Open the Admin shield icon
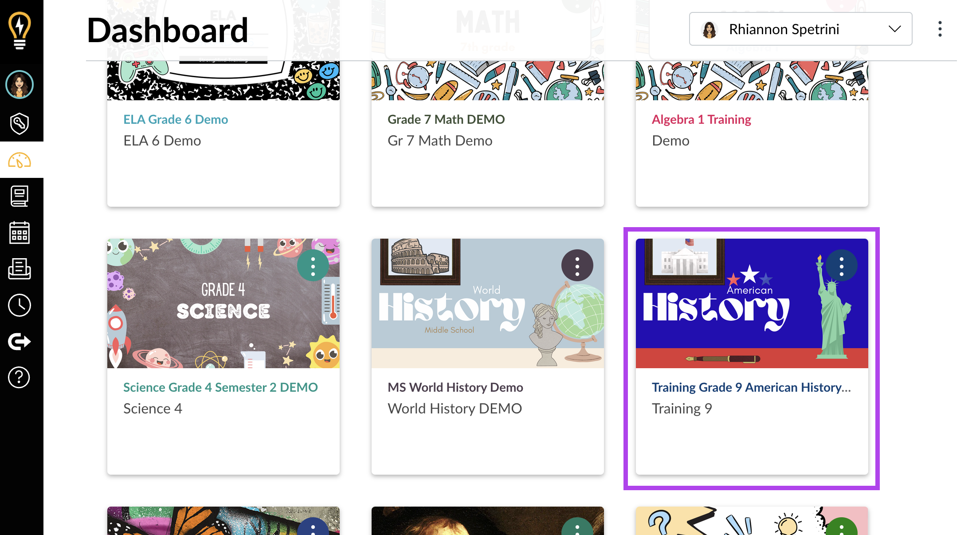 [x=20, y=123]
